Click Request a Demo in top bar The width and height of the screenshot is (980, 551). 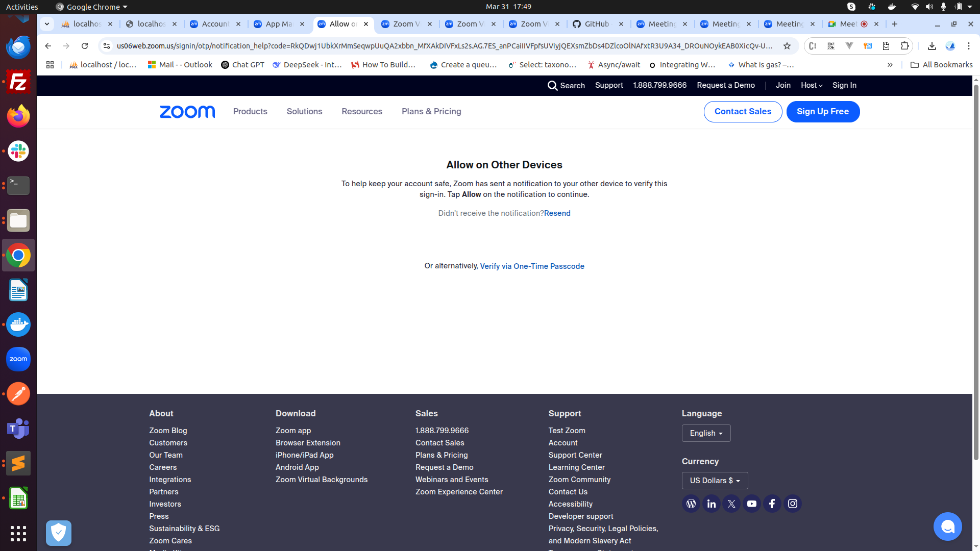pyautogui.click(x=726, y=85)
